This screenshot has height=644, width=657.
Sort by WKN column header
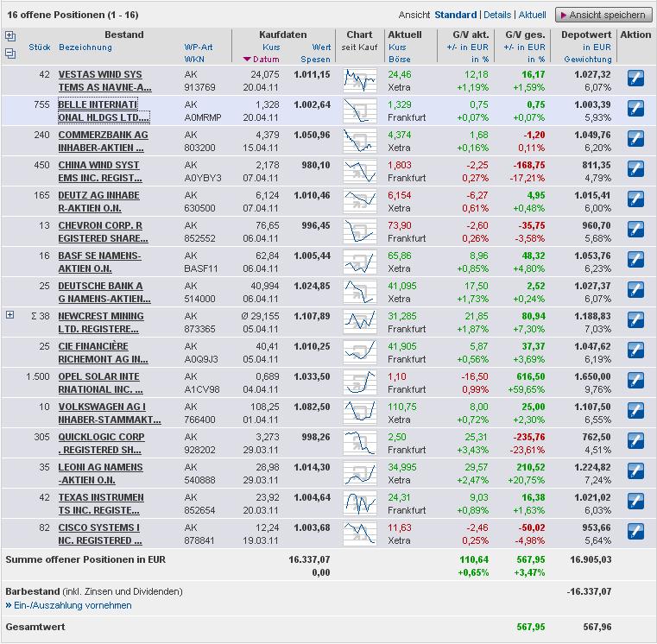click(x=194, y=60)
